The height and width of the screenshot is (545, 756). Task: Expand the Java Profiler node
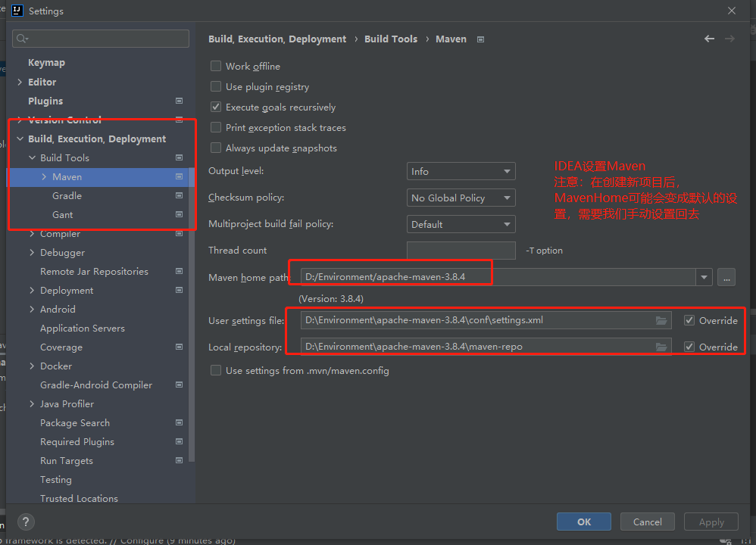[x=33, y=403]
